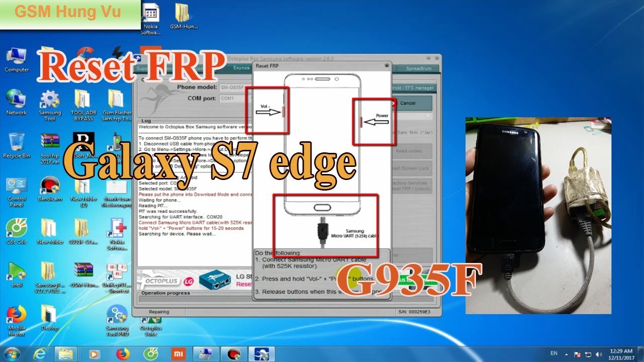Switch to Bandicam in the taskbar

233,354
